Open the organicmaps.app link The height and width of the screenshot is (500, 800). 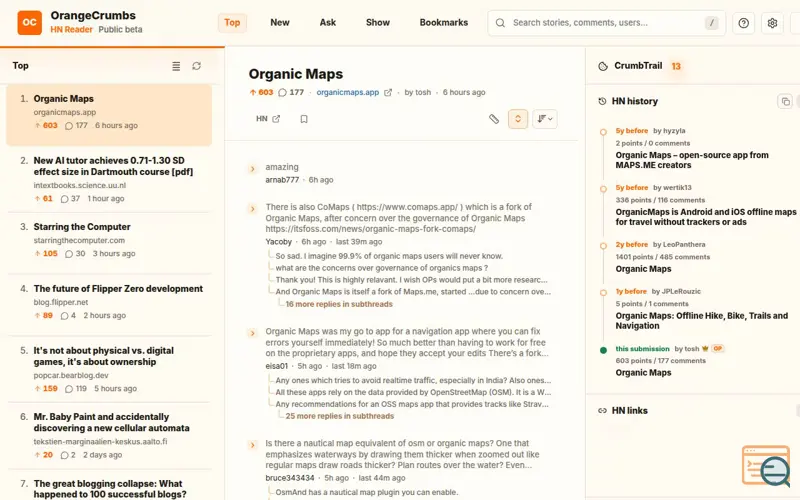click(x=347, y=92)
